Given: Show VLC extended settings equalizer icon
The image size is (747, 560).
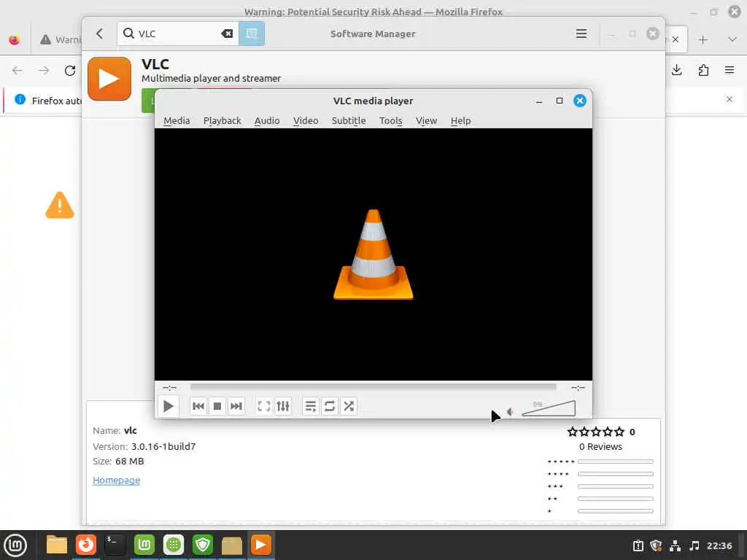Looking at the screenshot, I should pyautogui.click(x=283, y=406).
